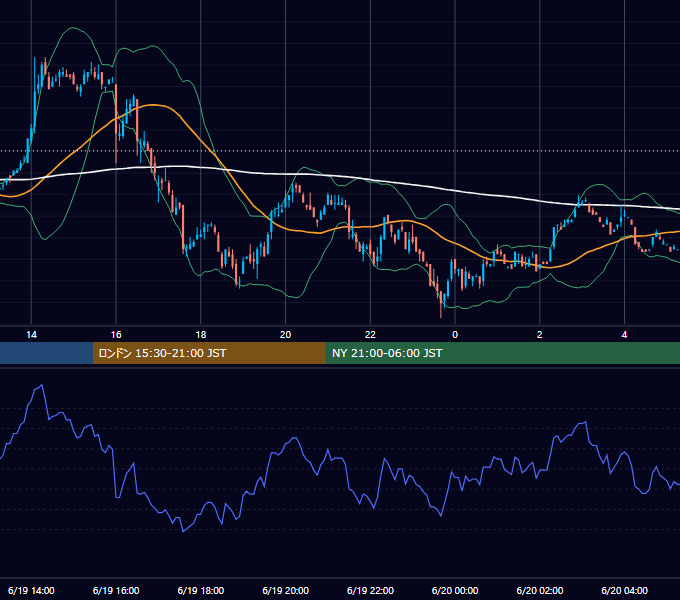Click the 20 hour axis label
Viewport: 680px width, 600px height.
(285, 335)
